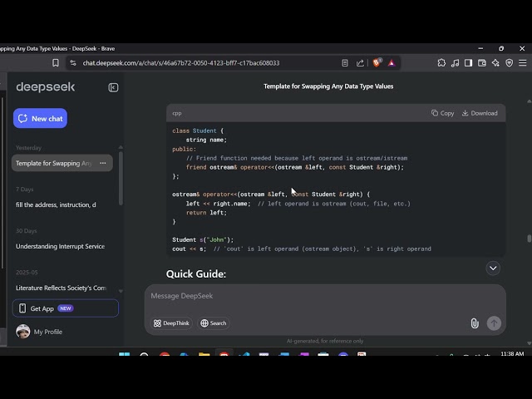Open Literature Reflects Society's chat

61,288
